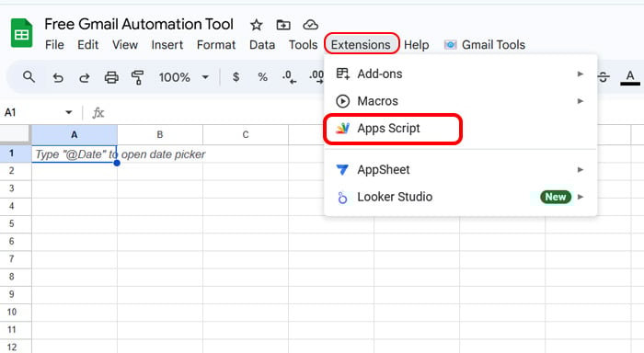Check the cloud save status icon
Viewport: 644px width, 353px height.
coord(311,25)
